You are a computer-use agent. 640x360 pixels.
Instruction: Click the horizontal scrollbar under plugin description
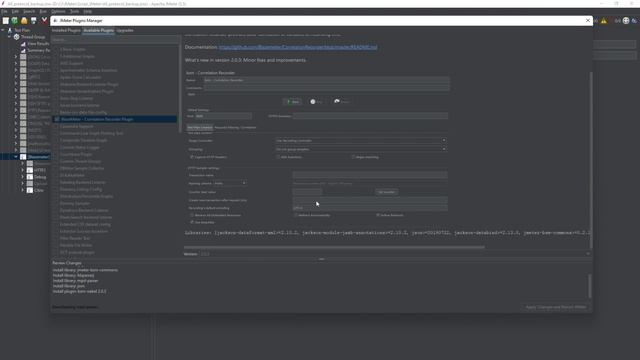[x=334, y=247]
